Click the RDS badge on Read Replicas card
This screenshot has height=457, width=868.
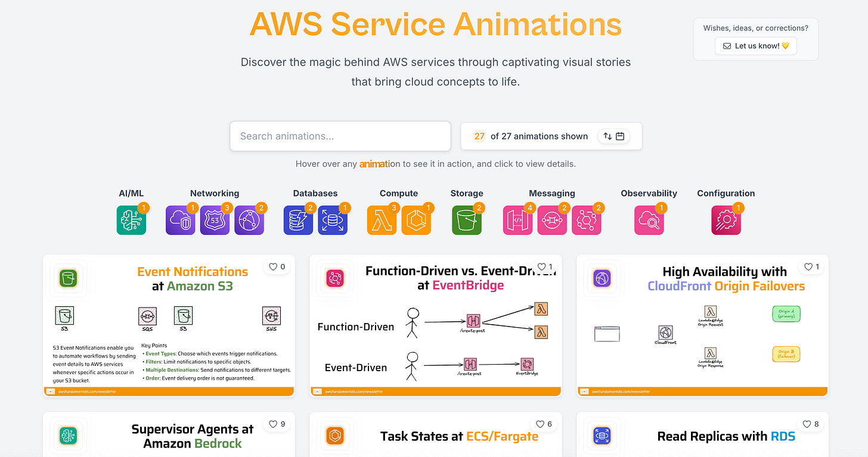(603, 435)
